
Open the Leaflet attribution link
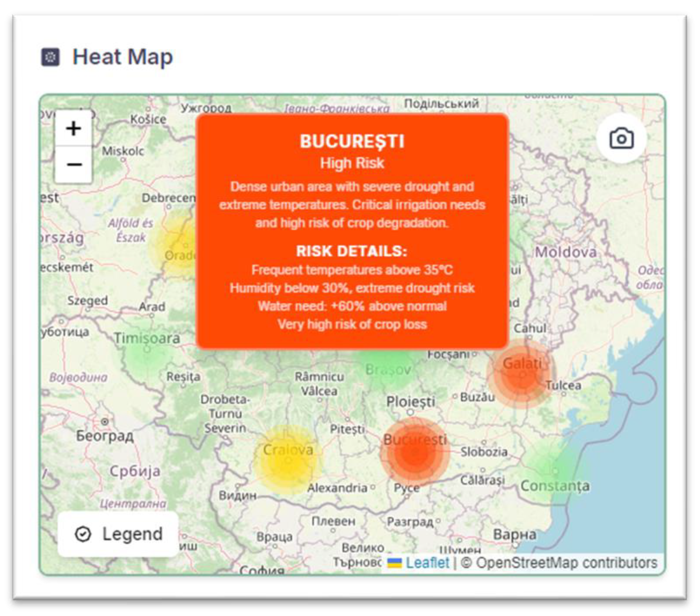(x=427, y=563)
